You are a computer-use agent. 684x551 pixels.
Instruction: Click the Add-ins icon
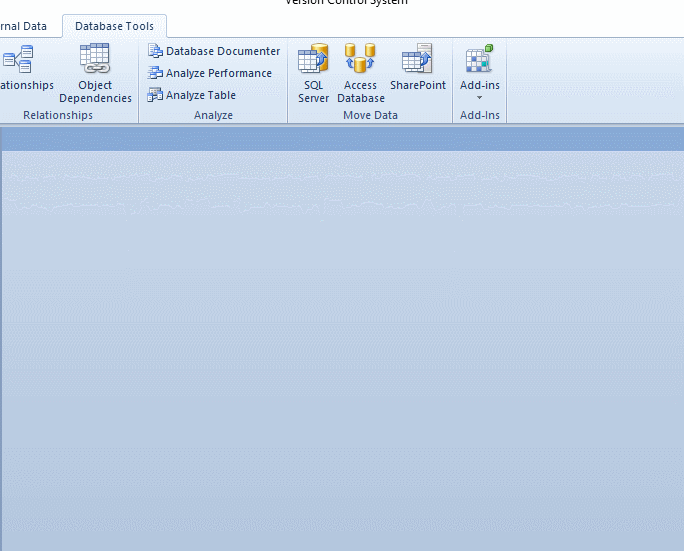479,58
